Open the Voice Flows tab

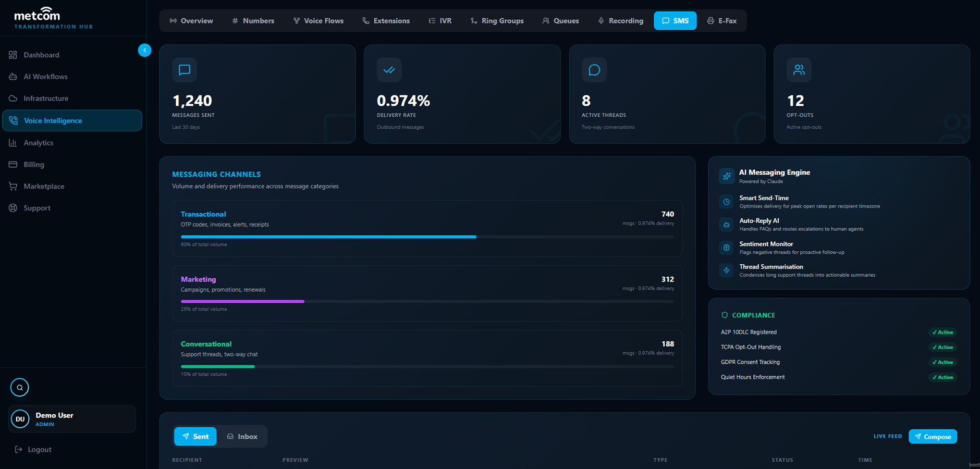tap(318, 21)
